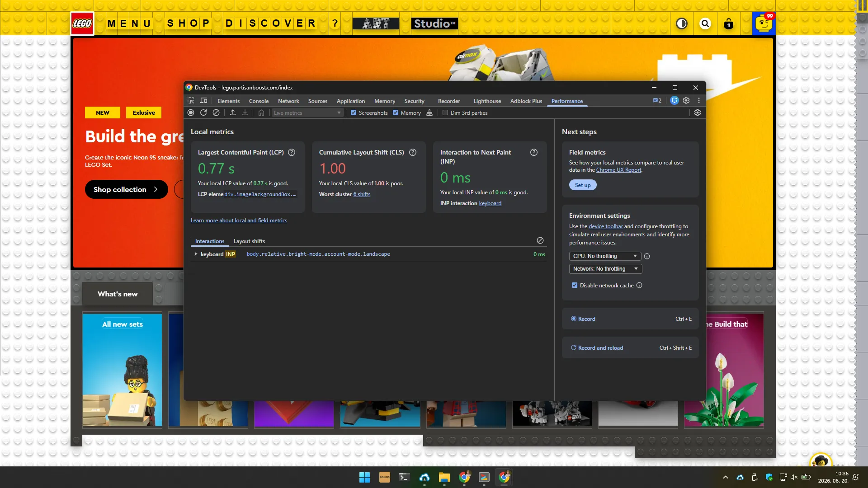Open the Lighthouse tab
This screenshot has height=488, width=868.
[x=487, y=101]
